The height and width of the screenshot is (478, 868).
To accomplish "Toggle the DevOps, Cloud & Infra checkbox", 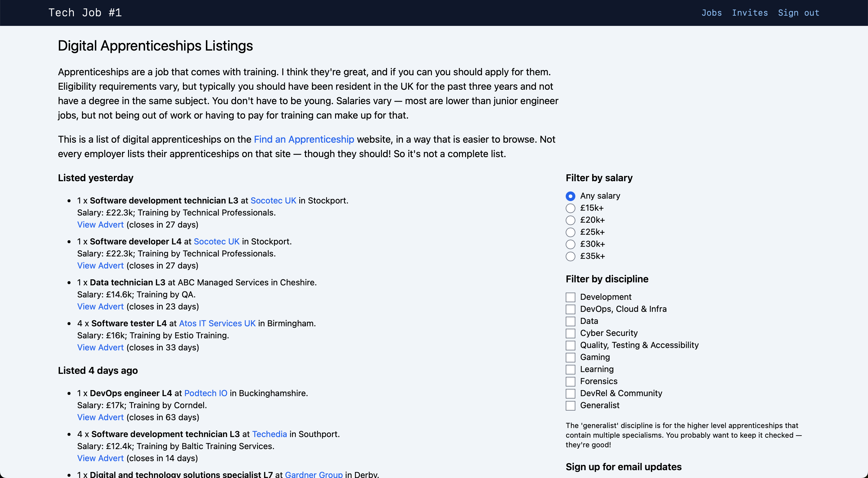I will [x=570, y=309].
